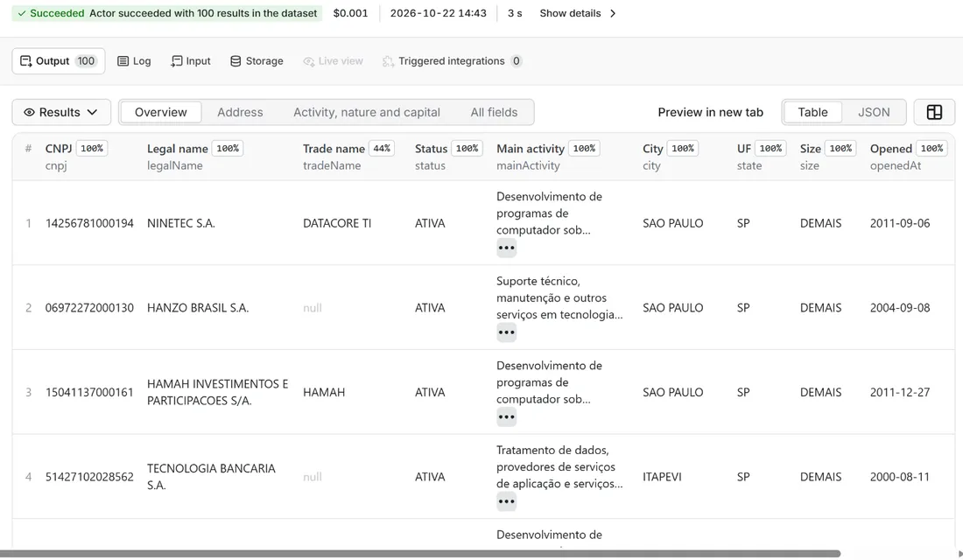963x560 pixels.
Task: Click legal name HANZO BRASIL S.A.
Action: coord(198,308)
